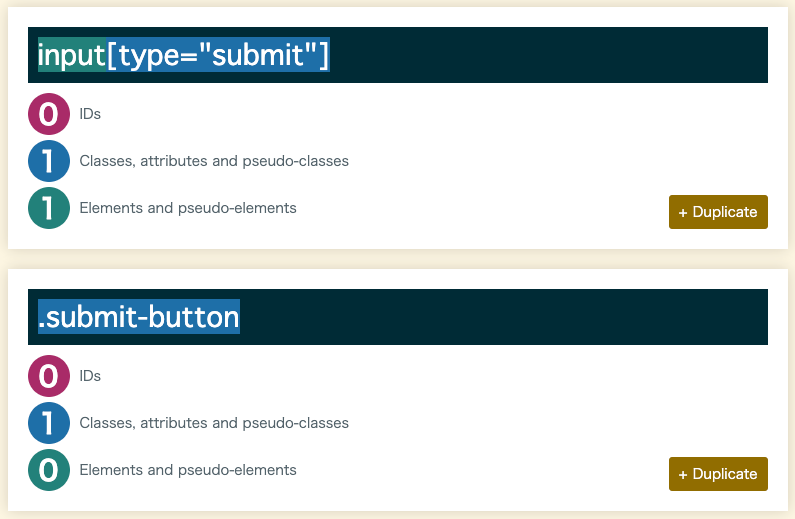Click the magenta IDs count circle in first card
This screenshot has width=795, height=519.
[49, 114]
